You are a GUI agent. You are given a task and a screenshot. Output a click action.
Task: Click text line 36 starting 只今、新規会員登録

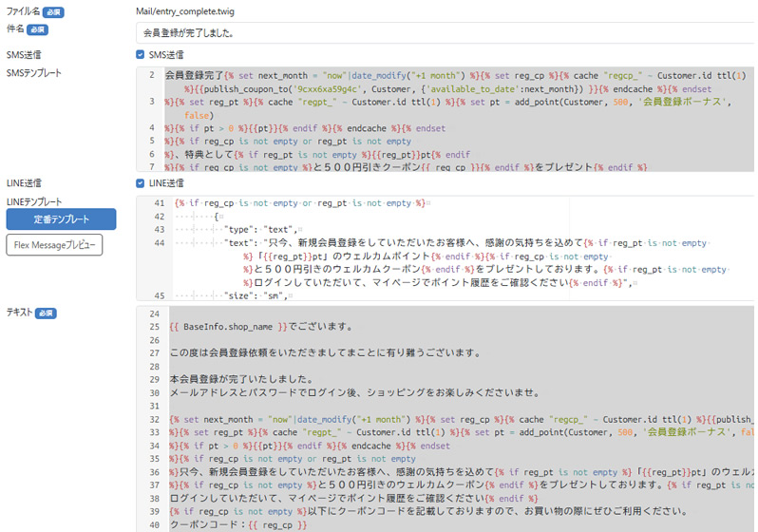[x=462, y=471]
